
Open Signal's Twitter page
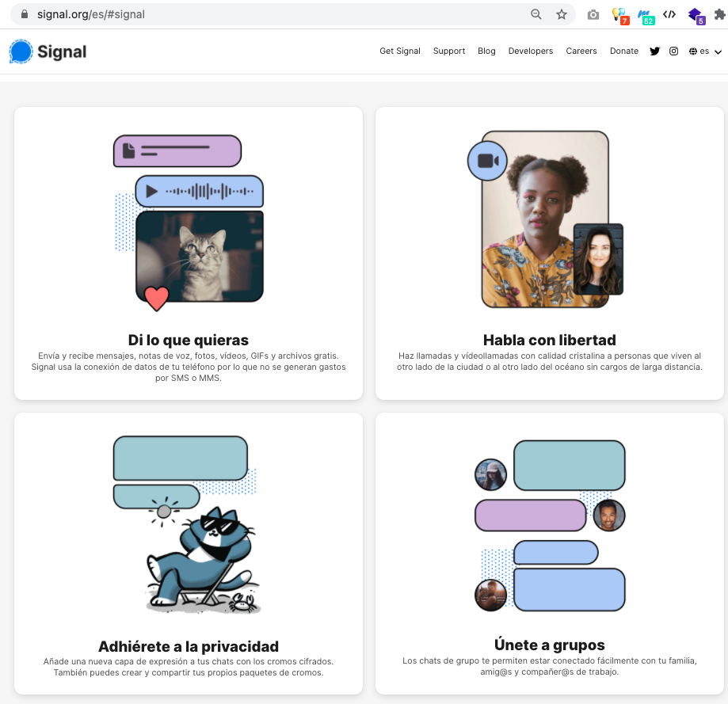(x=654, y=51)
